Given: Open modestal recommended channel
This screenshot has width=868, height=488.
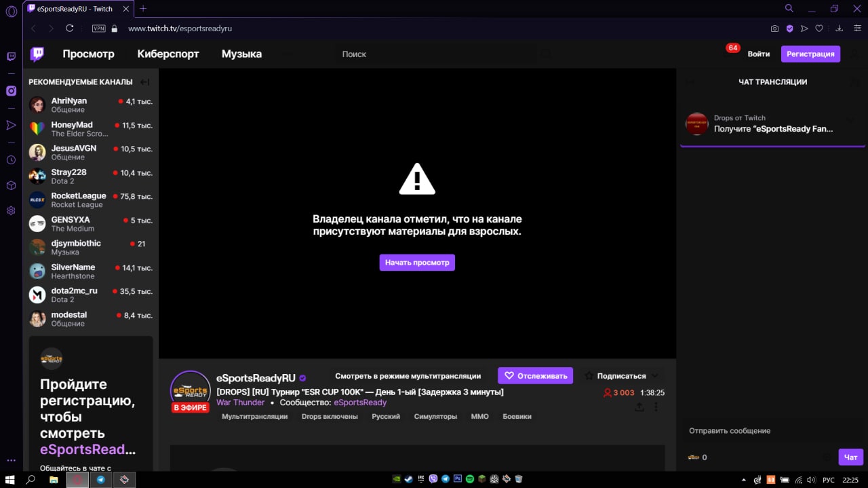Looking at the screenshot, I should pyautogui.click(x=91, y=319).
